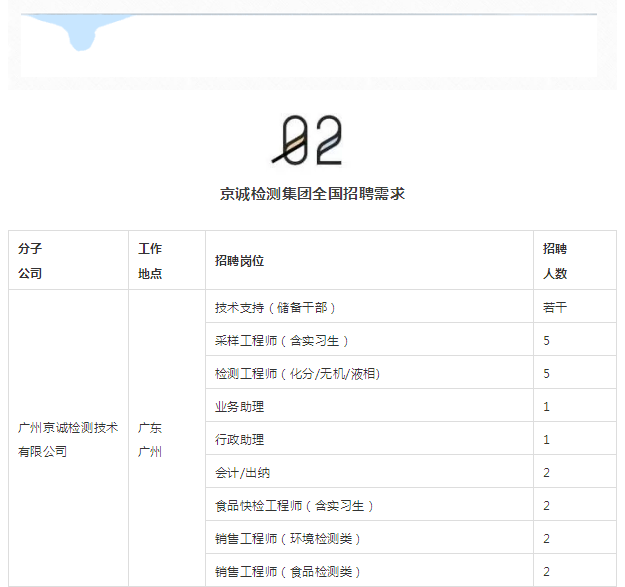The height and width of the screenshot is (587, 625).
Task: Choose the 检测工程师（化分/无机/液相) position
Action: point(297,374)
